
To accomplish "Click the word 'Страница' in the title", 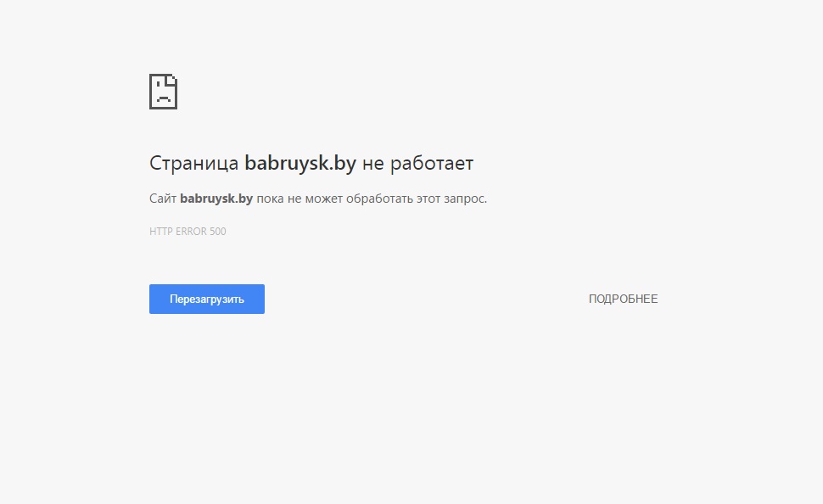I will [x=193, y=163].
